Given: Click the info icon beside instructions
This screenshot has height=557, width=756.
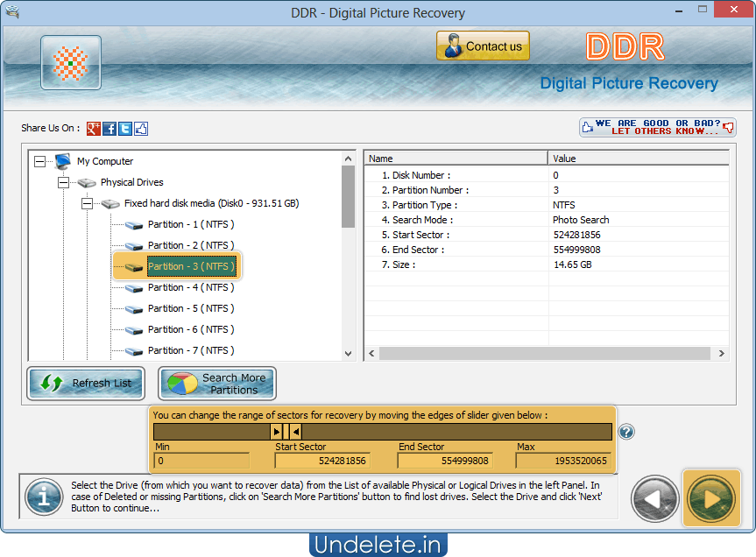Looking at the screenshot, I should [x=44, y=497].
